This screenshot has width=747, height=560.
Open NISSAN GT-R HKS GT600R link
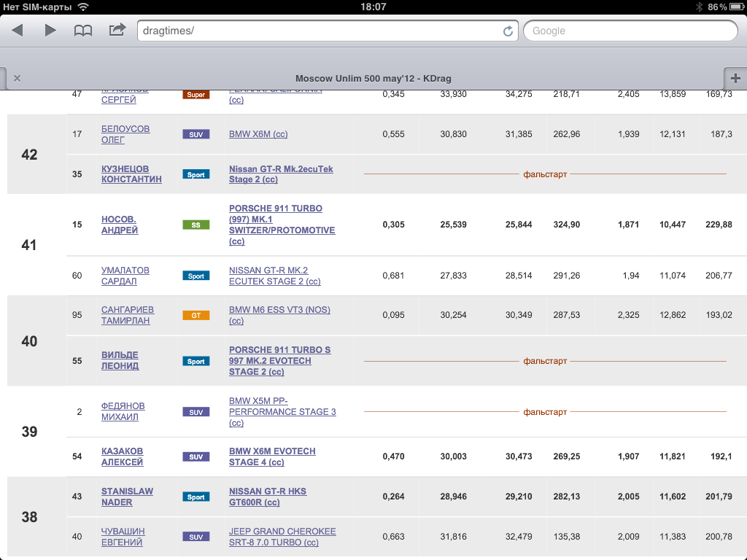click(268, 496)
